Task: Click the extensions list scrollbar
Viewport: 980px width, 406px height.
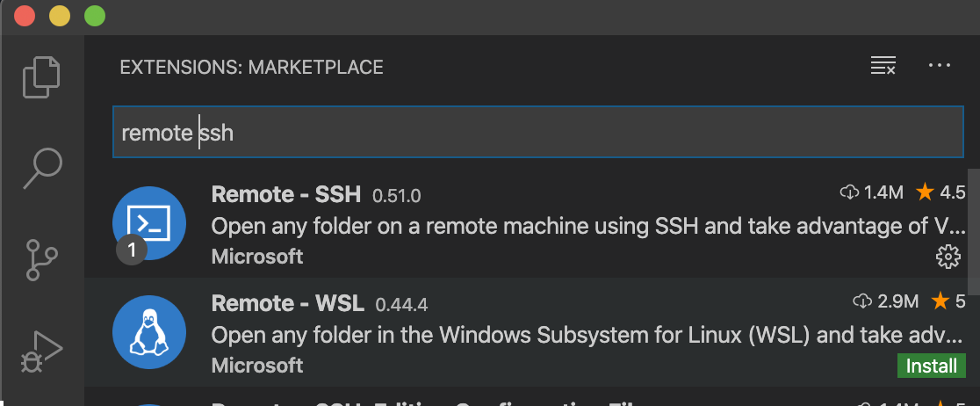Action: click(x=972, y=228)
